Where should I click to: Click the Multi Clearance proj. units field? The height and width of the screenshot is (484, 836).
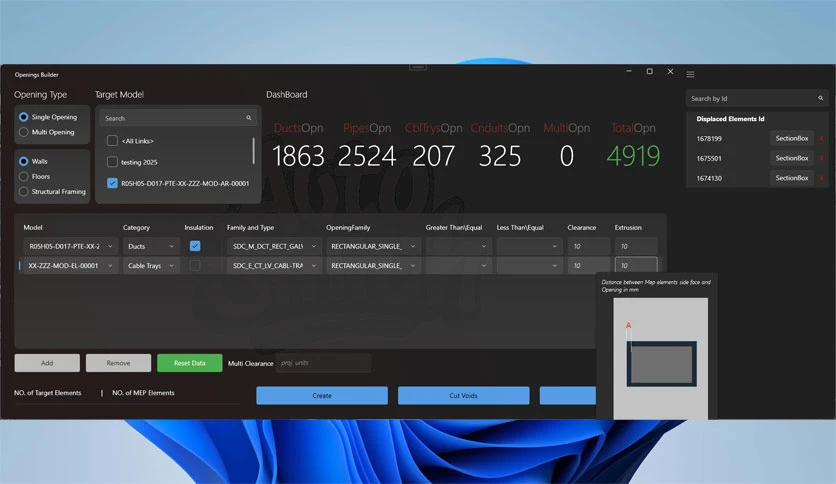pyautogui.click(x=323, y=363)
